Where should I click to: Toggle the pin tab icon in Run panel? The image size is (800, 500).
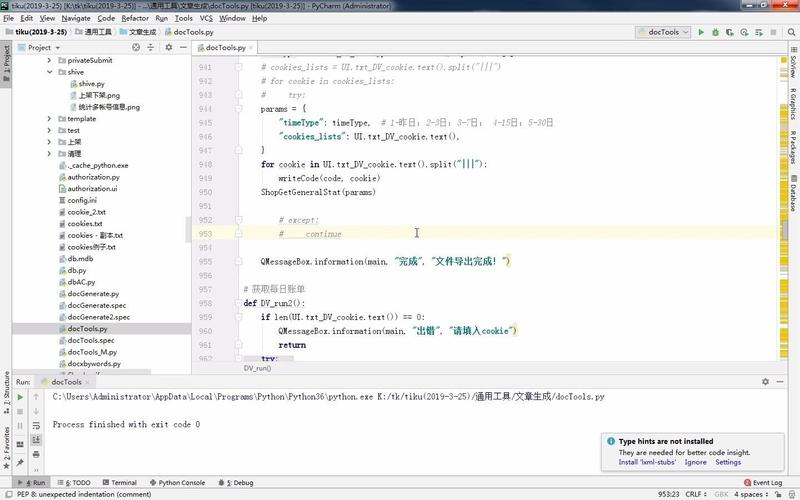(x=20, y=462)
